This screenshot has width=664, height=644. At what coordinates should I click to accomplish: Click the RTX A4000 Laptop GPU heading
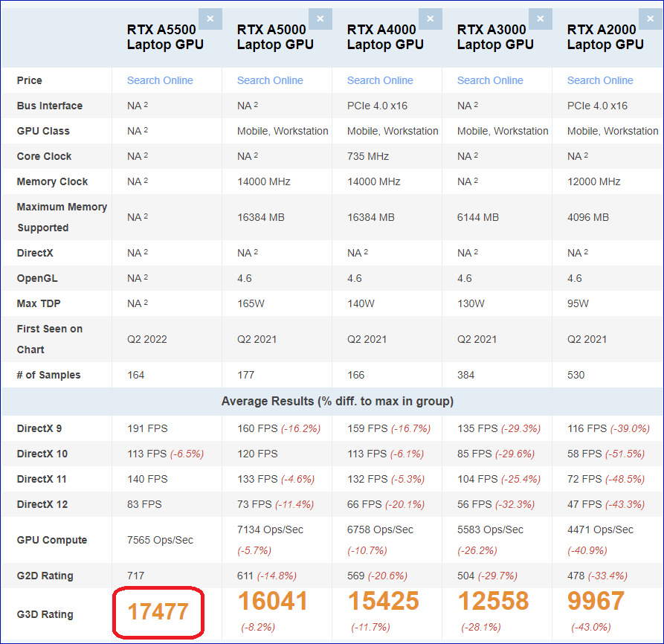(385, 37)
